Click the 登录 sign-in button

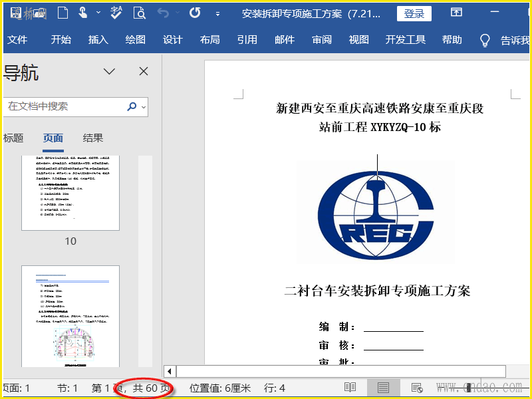(x=414, y=13)
